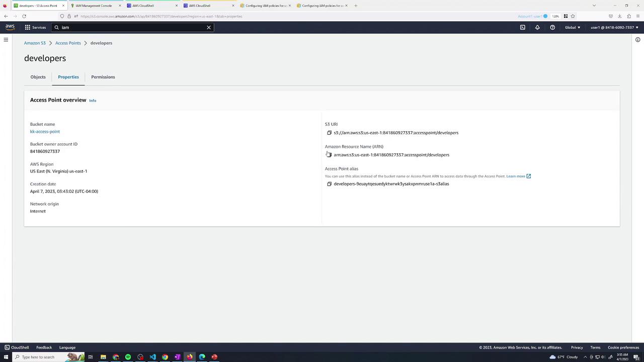Image resolution: width=644 pixels, height=362 pixels.
Task: Switch to the IAM Management Console browser tab
Action: (95, 6)
